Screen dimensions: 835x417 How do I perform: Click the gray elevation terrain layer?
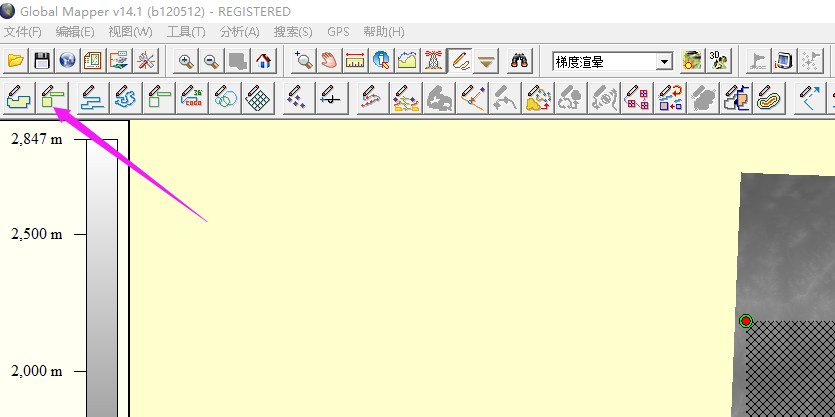(x=788, y=245)
